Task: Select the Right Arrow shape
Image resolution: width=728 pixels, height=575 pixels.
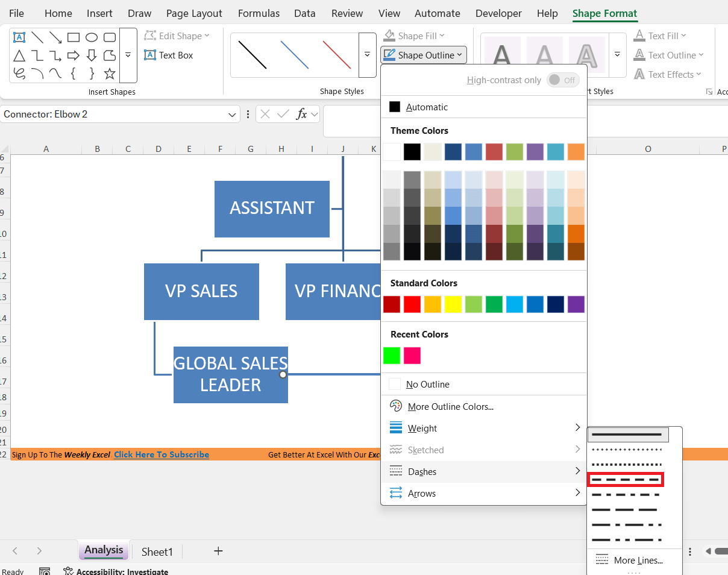Action: (x=74, y=55)
